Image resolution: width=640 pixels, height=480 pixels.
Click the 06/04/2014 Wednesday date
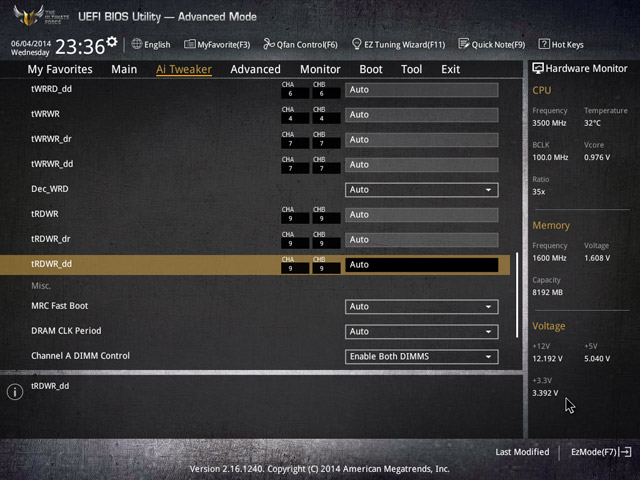pos(31,48)
